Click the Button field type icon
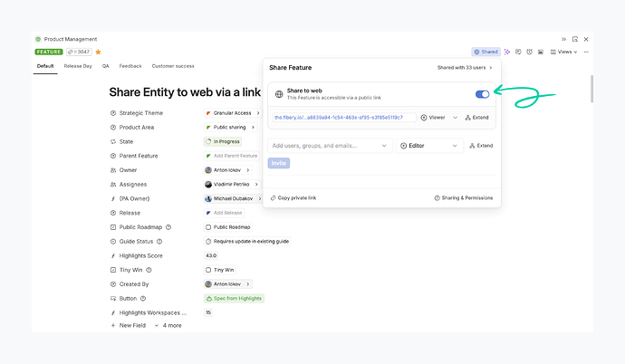This screenshot has height=364, width=625. click(113, 299)
